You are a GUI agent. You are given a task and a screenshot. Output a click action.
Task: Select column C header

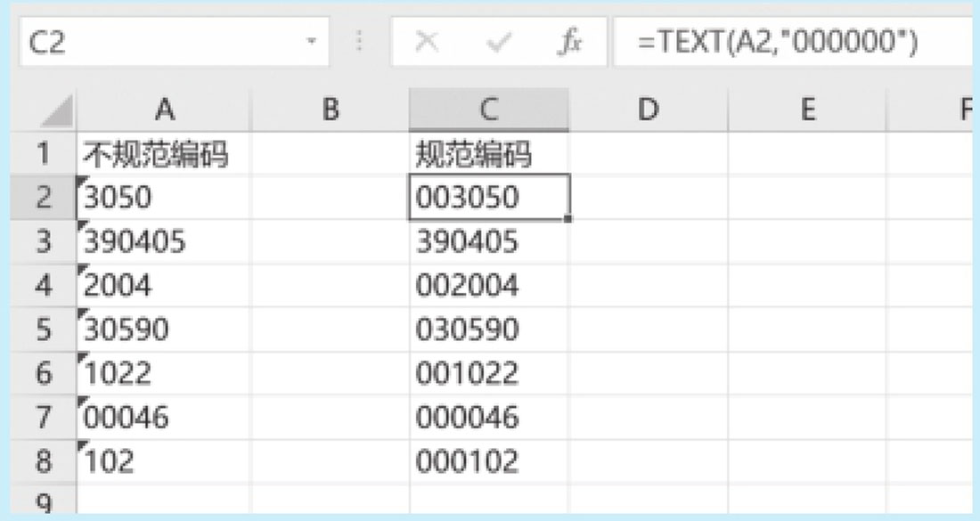click(x=488, y=110)
